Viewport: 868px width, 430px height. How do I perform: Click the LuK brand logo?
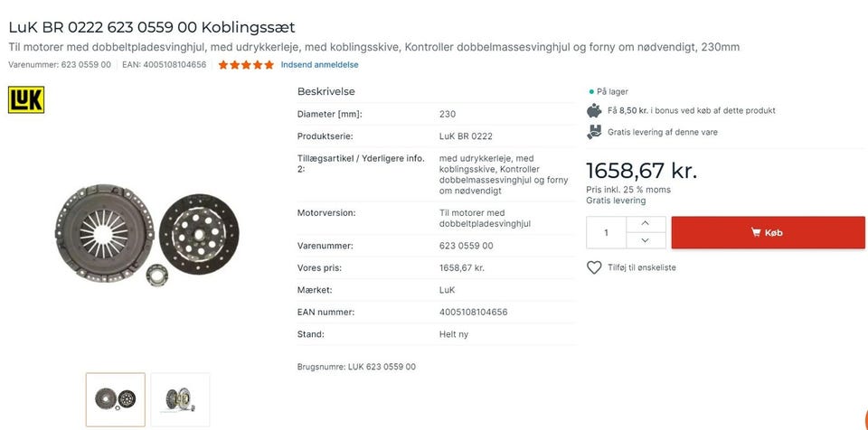pyautogui.click(x=26, y=99)
